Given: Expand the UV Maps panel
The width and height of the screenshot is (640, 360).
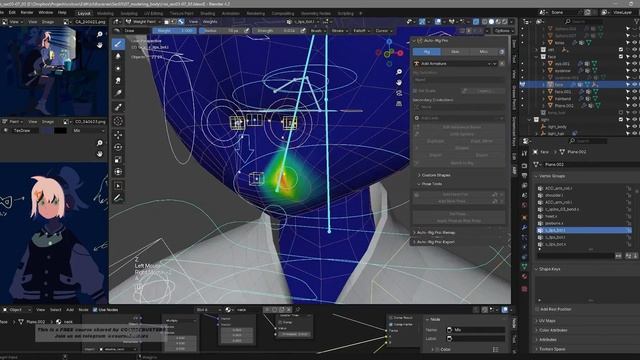Looking at the screenshot, I should point(547,321).
